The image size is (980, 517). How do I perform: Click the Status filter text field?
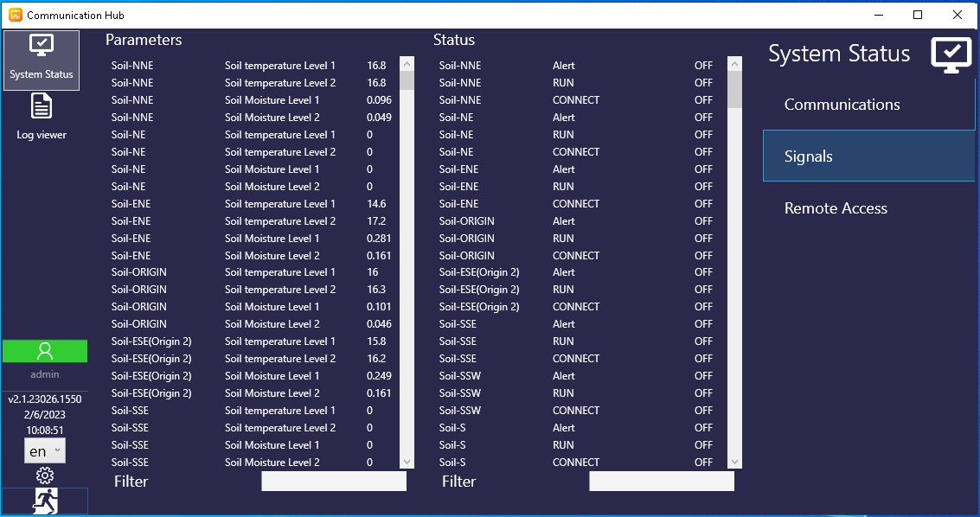click(x=662, y=482)
